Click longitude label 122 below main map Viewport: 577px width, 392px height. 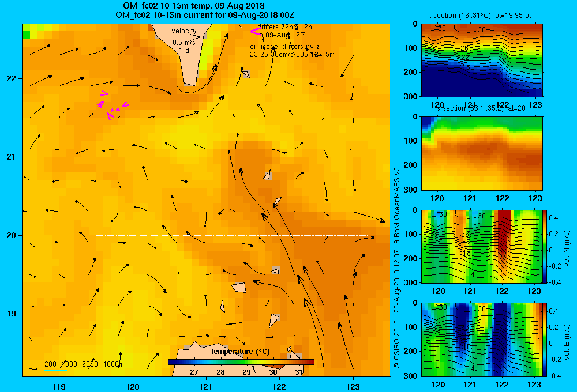pyautogui.click(x=280, y=386)
